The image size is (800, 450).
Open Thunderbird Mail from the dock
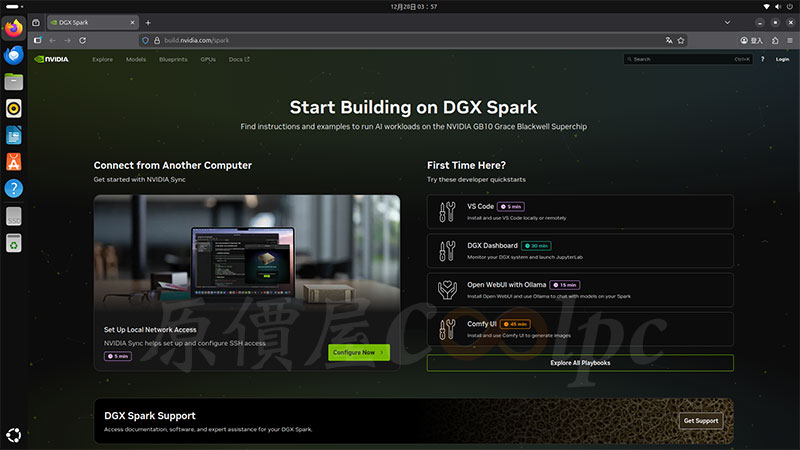coord(14,56)
